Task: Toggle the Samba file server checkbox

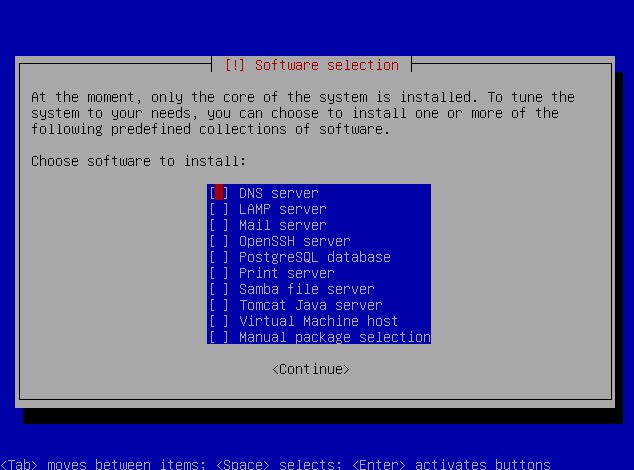Action: click(219, 289)
